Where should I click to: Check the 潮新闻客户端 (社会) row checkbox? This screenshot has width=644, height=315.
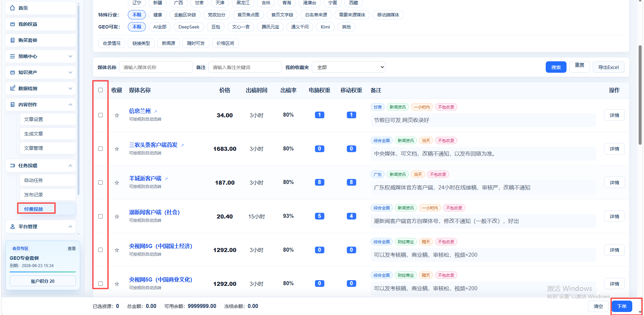coord(100,216)
